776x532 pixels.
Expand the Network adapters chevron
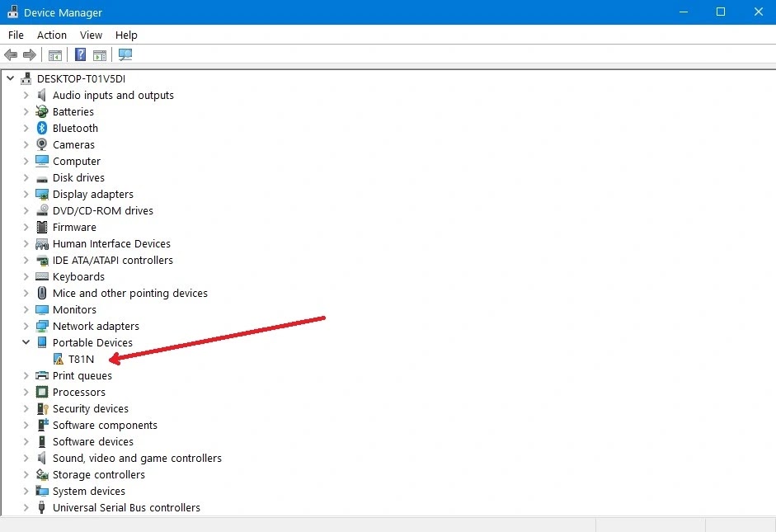[26, 326]
